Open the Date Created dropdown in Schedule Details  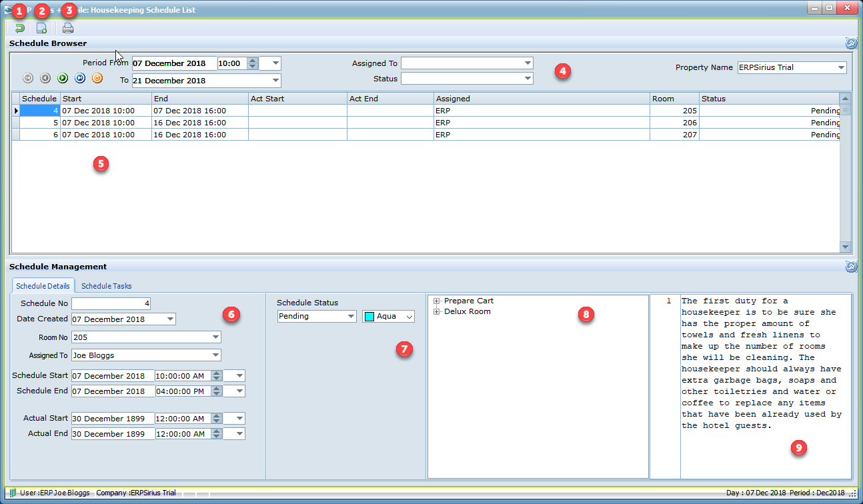[170, 319]
